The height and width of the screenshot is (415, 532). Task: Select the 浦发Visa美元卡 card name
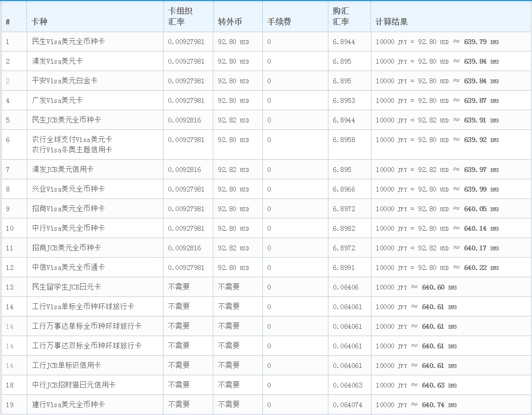pyautogui.click(x=57, y=61)
